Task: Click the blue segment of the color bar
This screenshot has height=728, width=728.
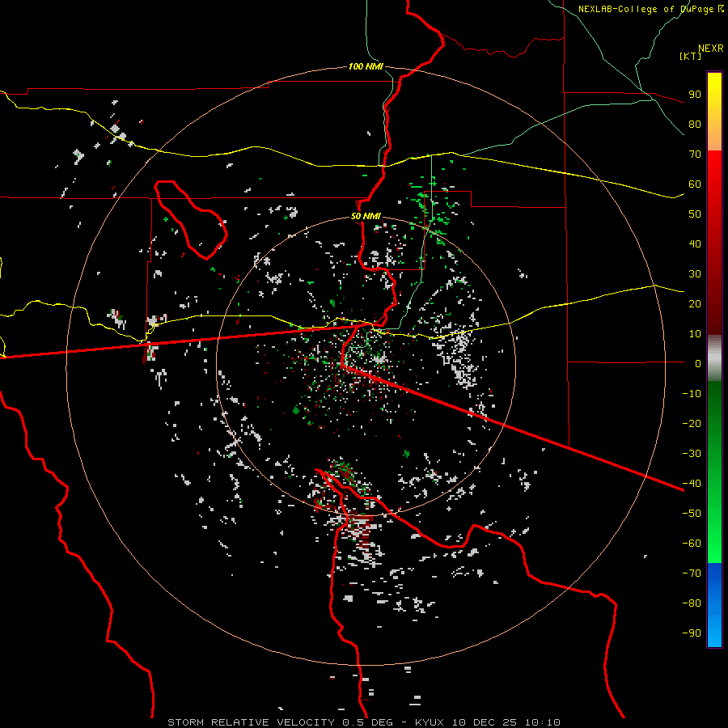Action: 714,605
